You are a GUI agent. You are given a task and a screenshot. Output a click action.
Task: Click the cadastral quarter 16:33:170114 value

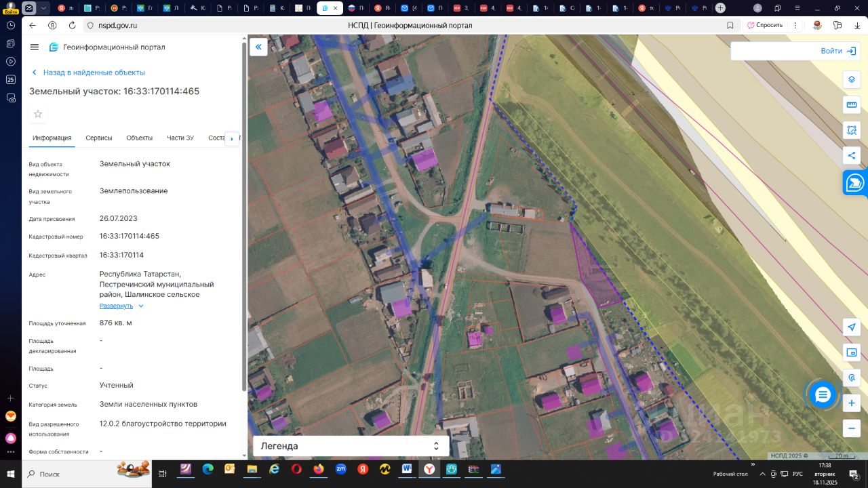pos(122,255)
